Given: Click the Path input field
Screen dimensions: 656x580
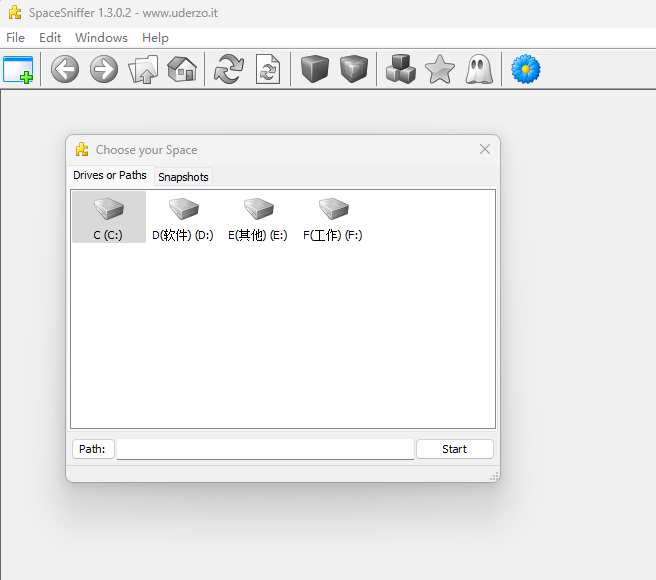Looking at the screenshot, I should coord(265,449).
